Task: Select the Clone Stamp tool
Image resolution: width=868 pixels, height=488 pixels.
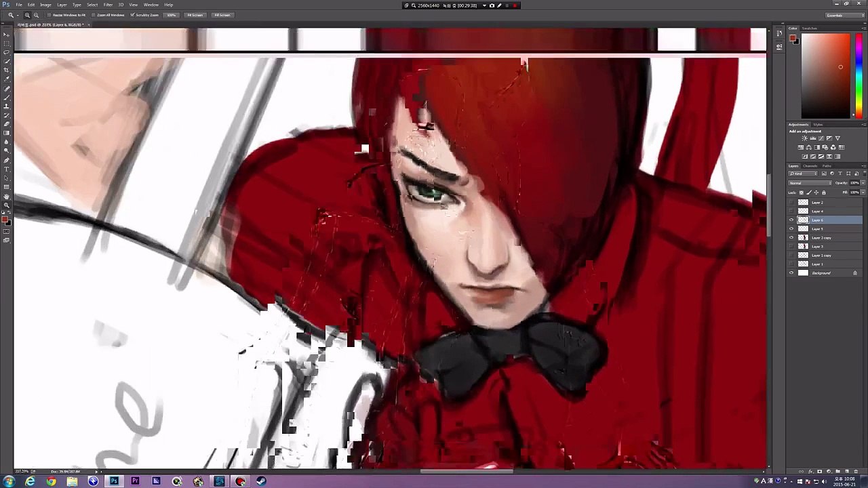Action: [x=7, y=106]
